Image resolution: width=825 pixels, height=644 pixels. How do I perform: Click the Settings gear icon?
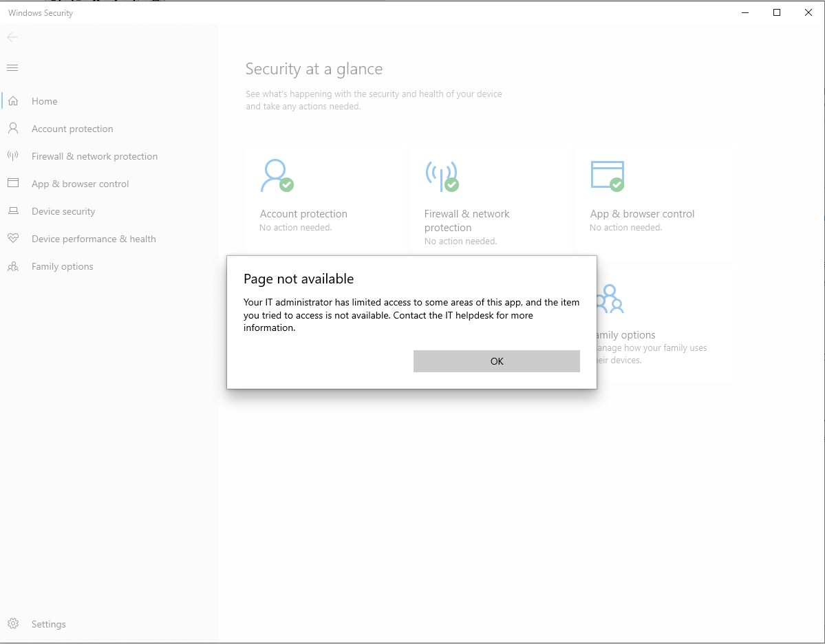[x=13, y=623]
